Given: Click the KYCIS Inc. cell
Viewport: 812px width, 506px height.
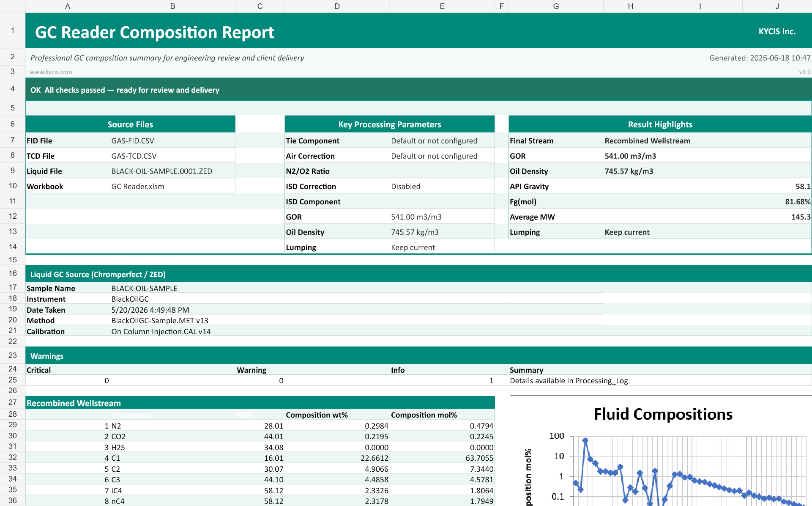Looking at the screenshot, I should pyautogui.click(x=777, y=31).
